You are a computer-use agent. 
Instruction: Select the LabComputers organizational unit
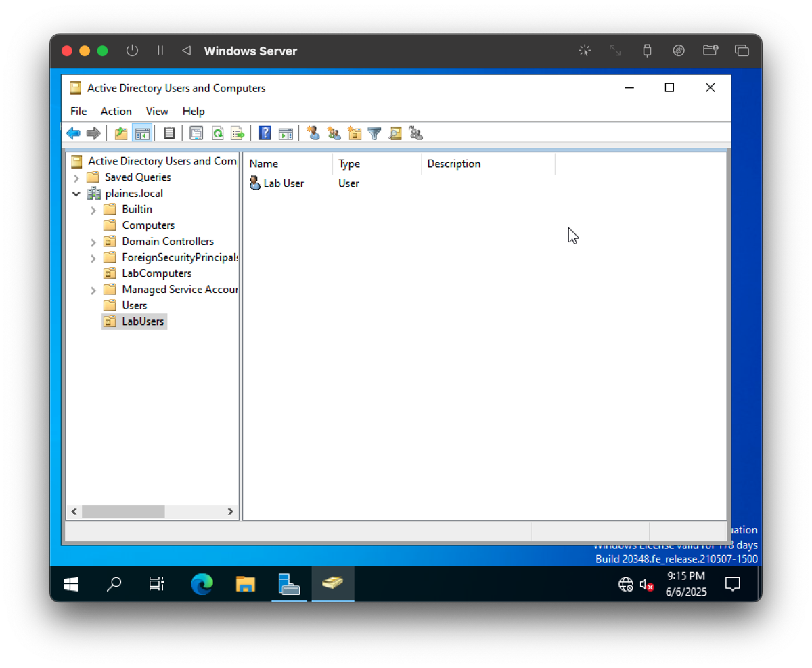click(x=156, y=273)
